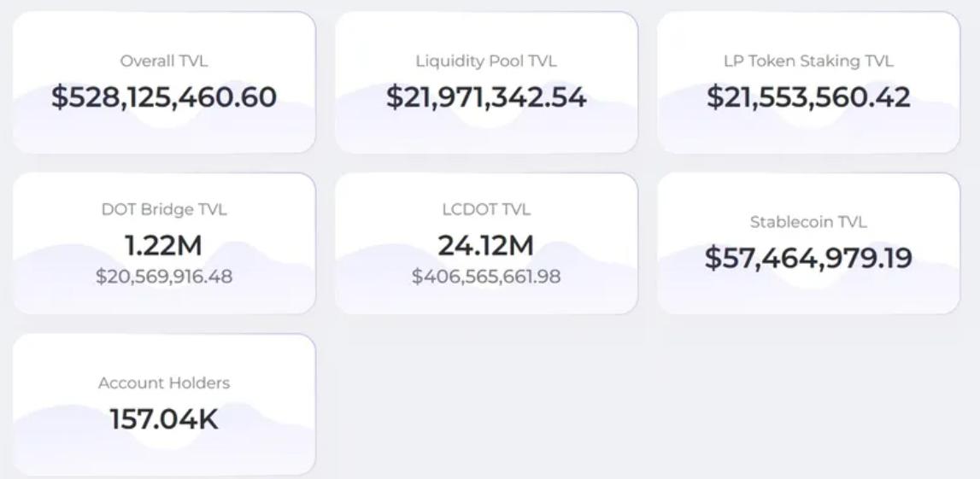Select the 24.12M LCDOT figure
This screenshot has height=479, width=980.
click(x=486, y=246)
